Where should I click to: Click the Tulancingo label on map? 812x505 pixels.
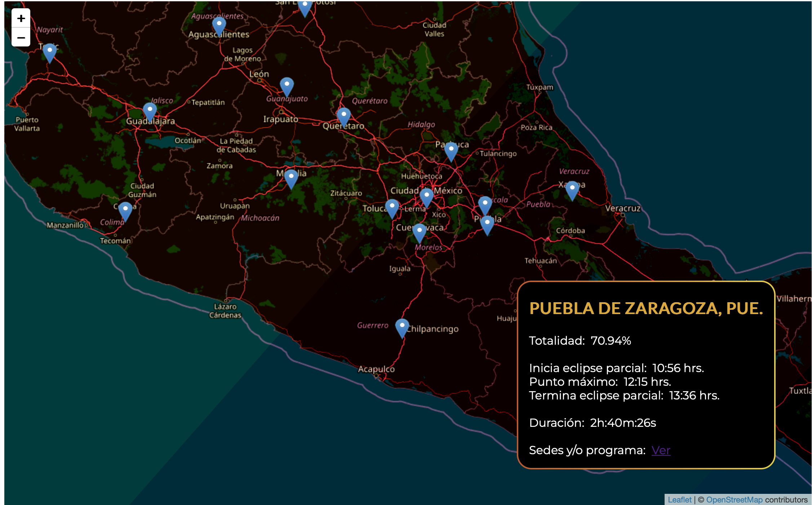tap(498, 154)
